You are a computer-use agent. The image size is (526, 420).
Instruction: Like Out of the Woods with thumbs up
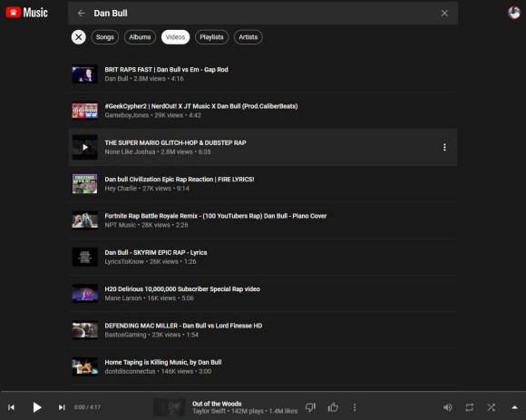[333, 407]
